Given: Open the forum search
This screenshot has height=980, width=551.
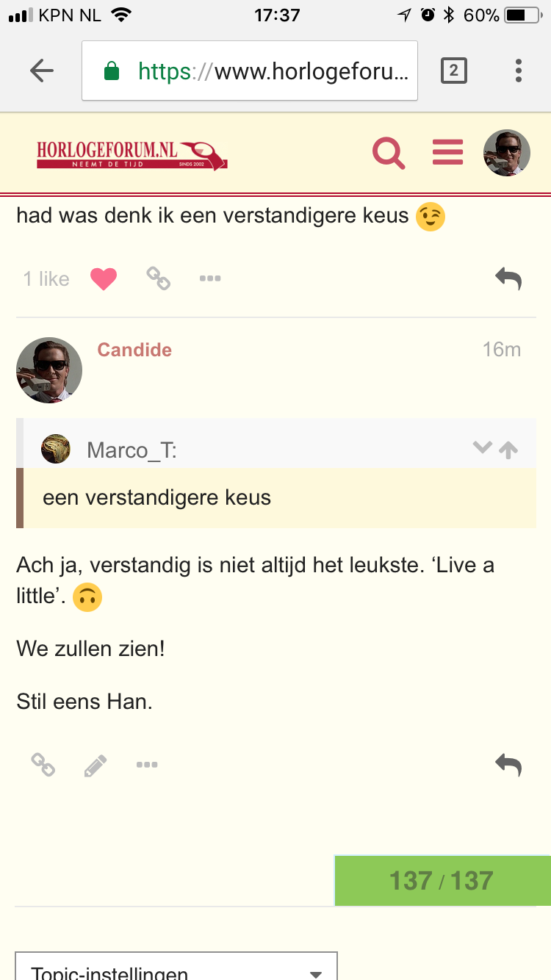Looking at the screenshot, I should (389, 153).
